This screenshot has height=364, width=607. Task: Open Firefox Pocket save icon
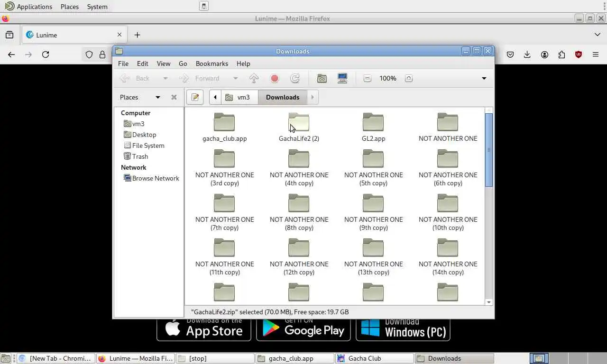coord(510,55)
